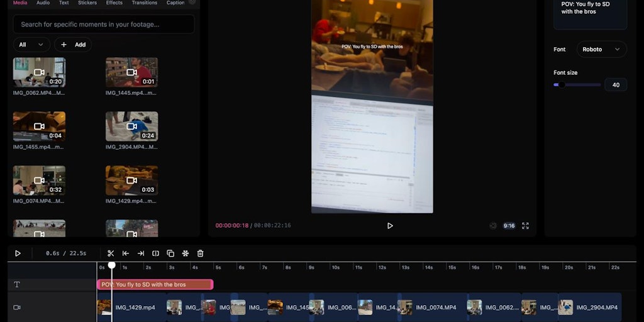Click the text track T icon
The image size is (644, 322).
click(17, 284)
